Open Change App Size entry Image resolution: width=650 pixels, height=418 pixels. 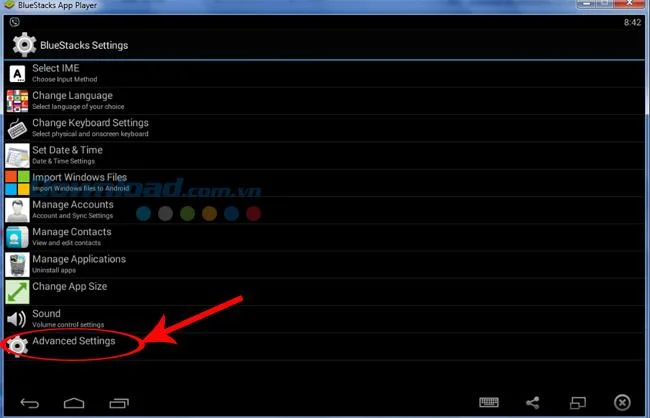325,292
